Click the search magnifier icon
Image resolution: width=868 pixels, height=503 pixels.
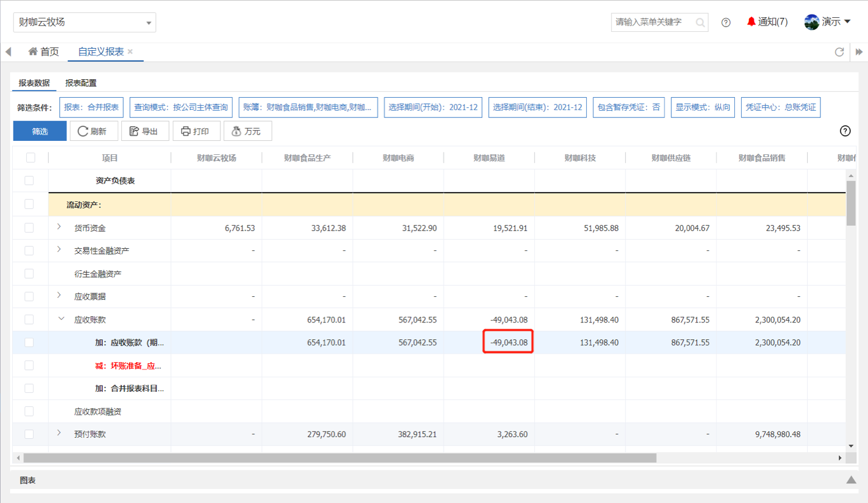(700, 22)
